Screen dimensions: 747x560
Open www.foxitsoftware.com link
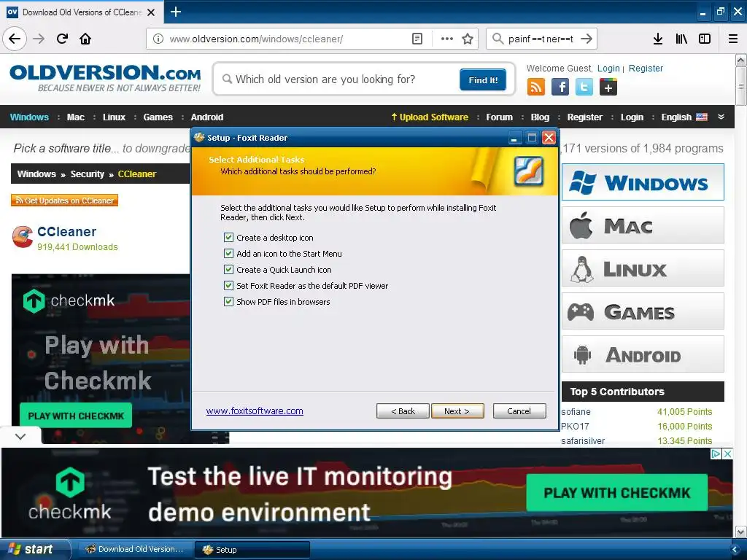[x=255, y=411]
